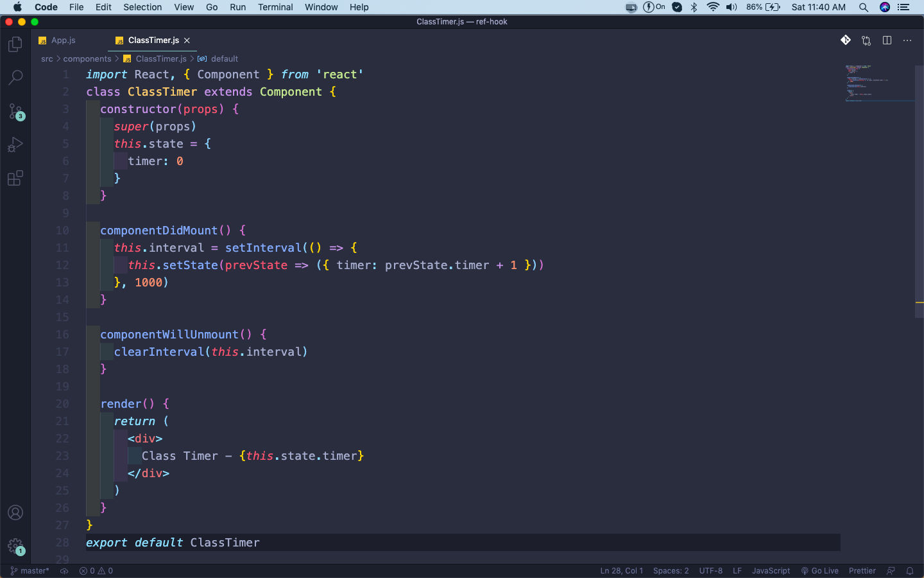Open Wi-Fi menu in macOS menu bar
The width and height of the screenshot is (924, 578).
point(713,7)
